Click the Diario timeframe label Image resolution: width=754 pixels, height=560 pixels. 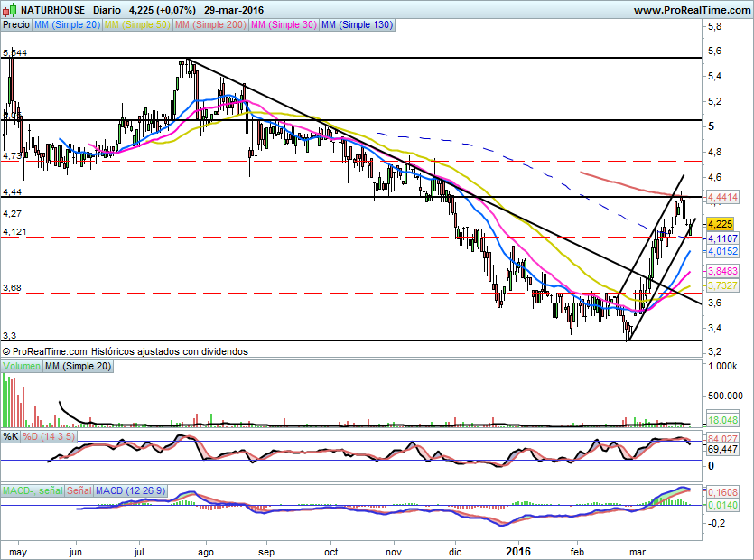pos(107,10)
